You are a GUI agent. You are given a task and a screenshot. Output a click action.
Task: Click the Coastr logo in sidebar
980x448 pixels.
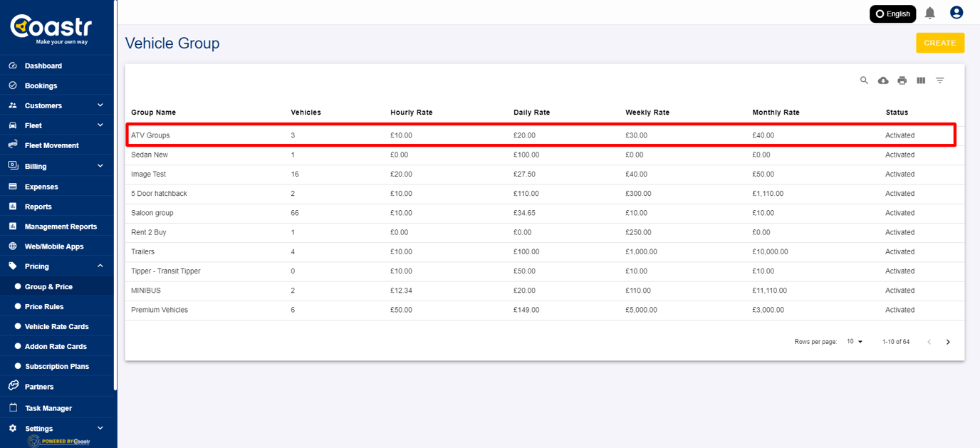(50, 29)
